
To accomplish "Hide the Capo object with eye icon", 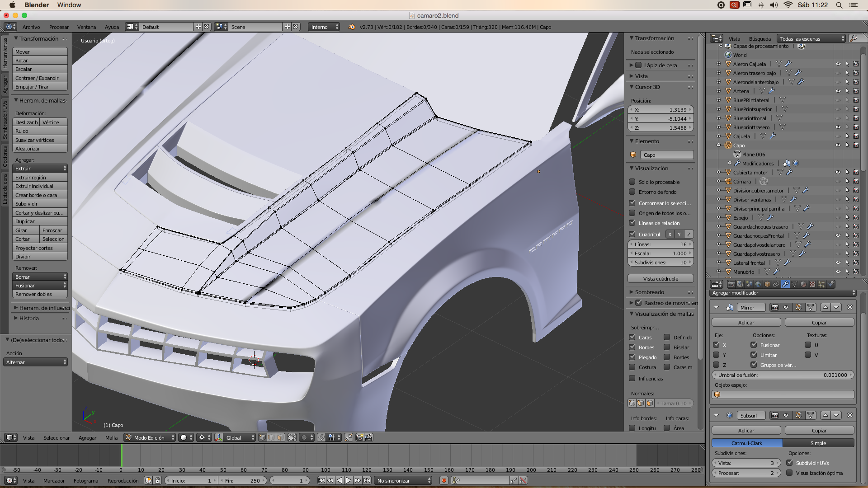I will [838, 145].
